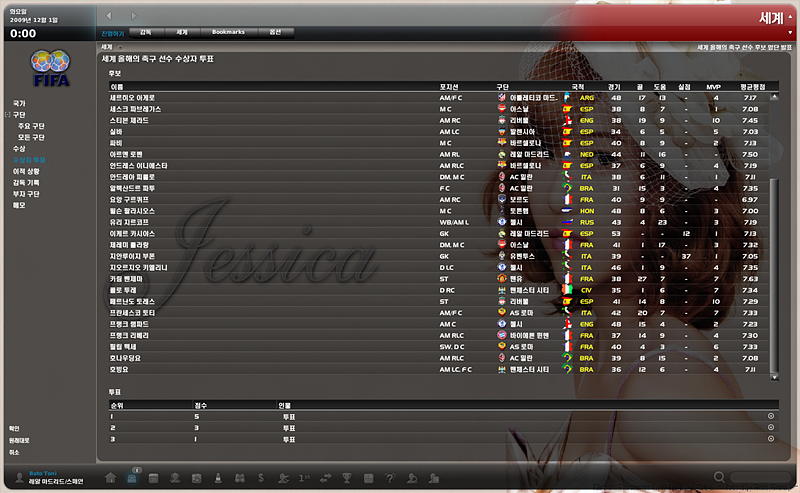This screenshot has width=800, height=493.
Task: Open vote selector for rank 2 row
Action: pyautogui.click(x=771, y=427)
